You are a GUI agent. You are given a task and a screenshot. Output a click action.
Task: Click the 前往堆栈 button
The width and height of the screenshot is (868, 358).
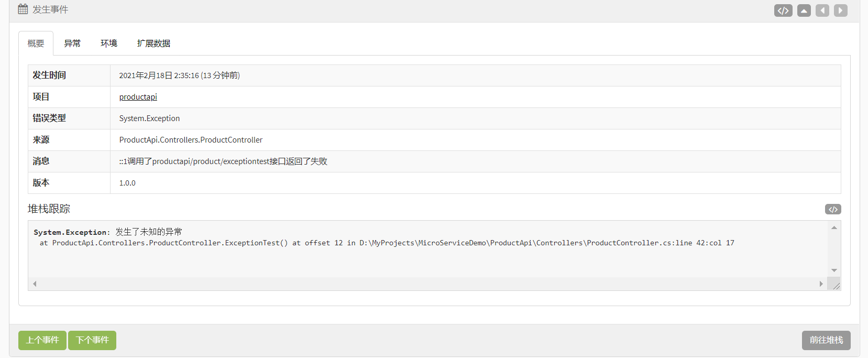(x=826, y=340)
